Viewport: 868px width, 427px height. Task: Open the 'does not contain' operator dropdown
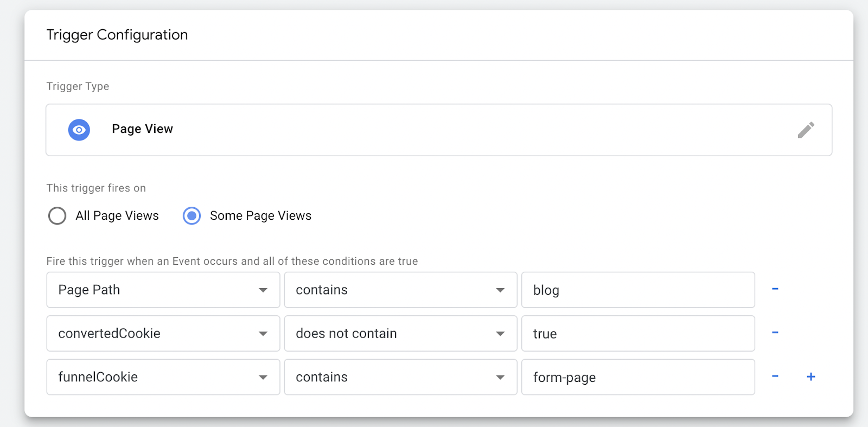[x=400, y=333]
